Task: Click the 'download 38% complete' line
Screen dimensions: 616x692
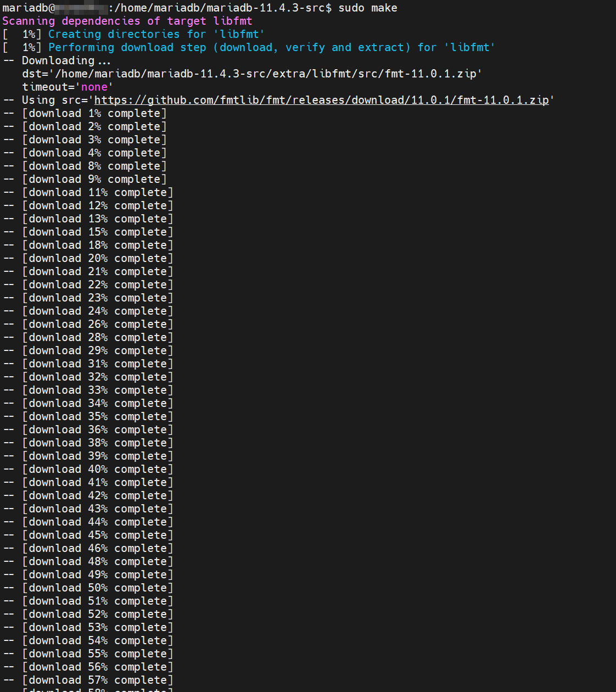Action: pos(88,443)
